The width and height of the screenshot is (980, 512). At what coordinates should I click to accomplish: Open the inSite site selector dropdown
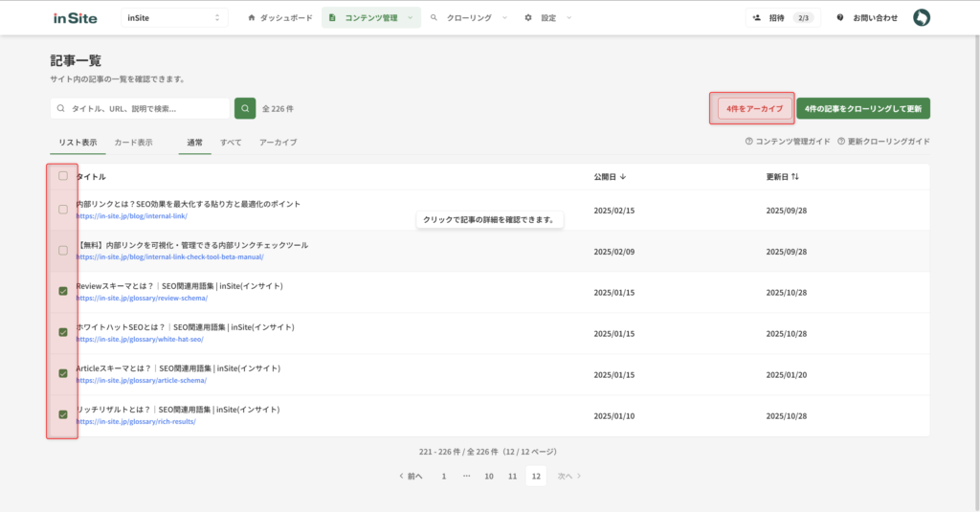pos(174,17)
